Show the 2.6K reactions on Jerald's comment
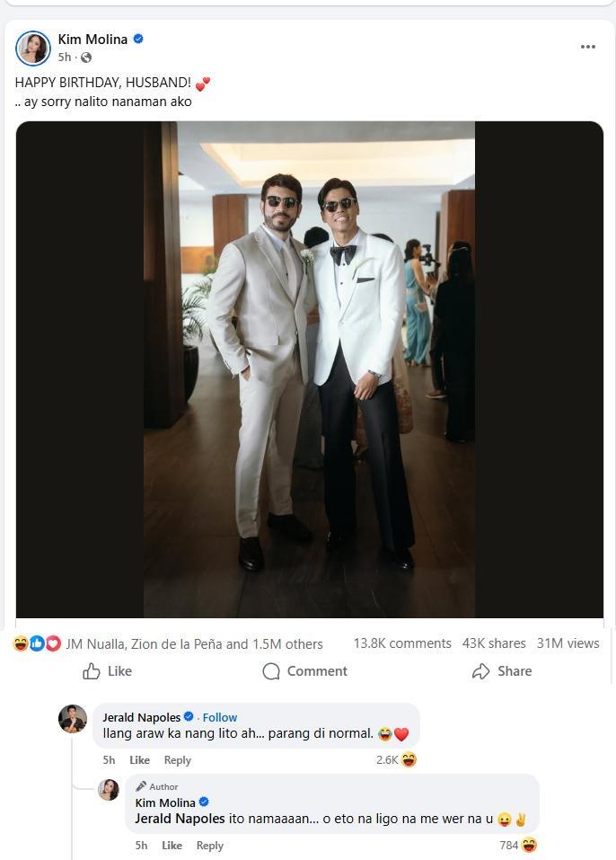 click(x=396, y=760)
